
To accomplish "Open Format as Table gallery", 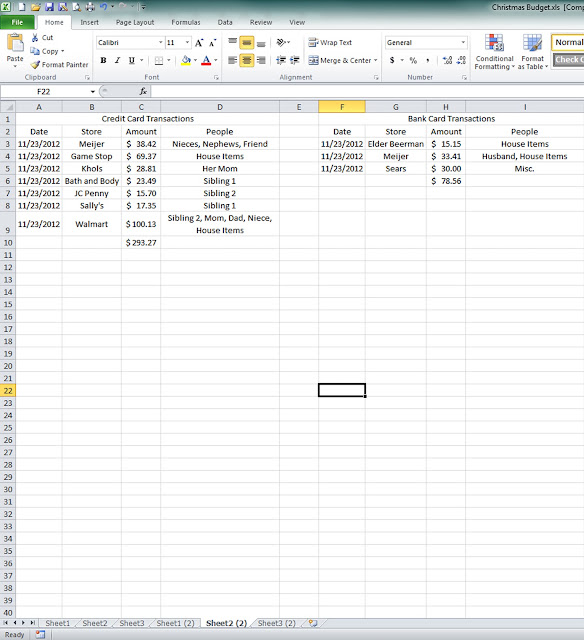I will point(533,52).
